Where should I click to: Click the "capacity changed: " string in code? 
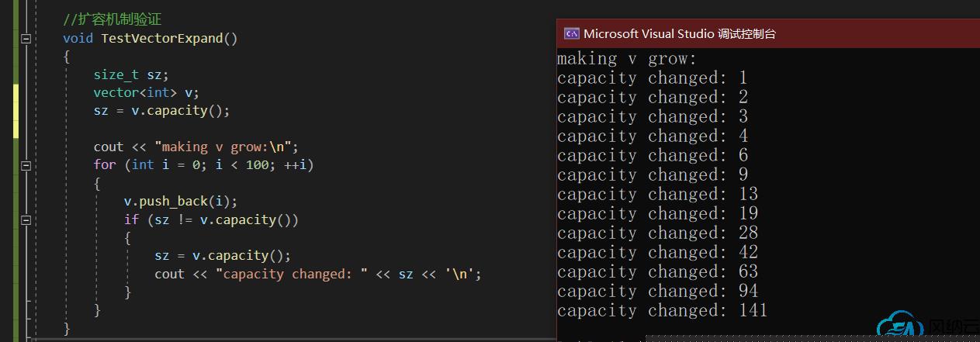click(292, 275)
